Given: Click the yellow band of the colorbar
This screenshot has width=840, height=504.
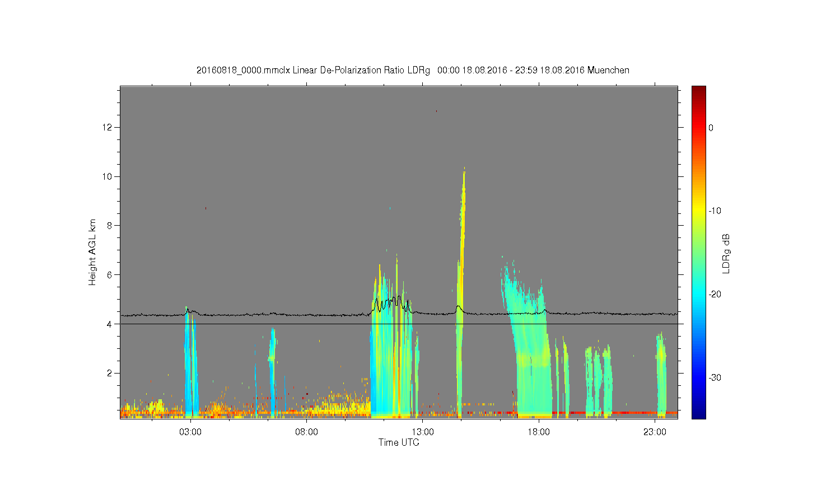Looking at the screenshot, I should pos(699,211).
